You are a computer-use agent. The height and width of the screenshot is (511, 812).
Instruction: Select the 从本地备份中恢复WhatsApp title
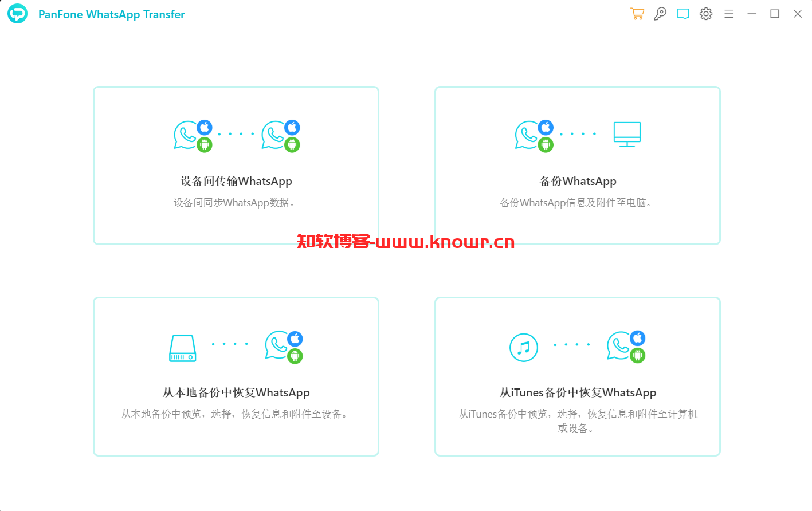click(x=236, y=392)
